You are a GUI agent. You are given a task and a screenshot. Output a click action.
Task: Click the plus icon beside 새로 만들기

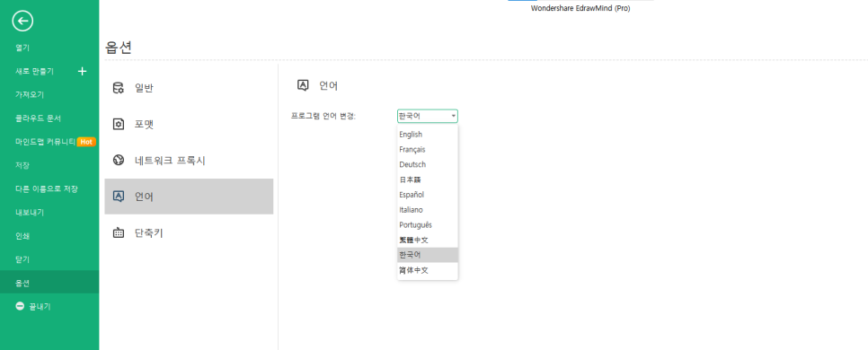tap(83, 71)
